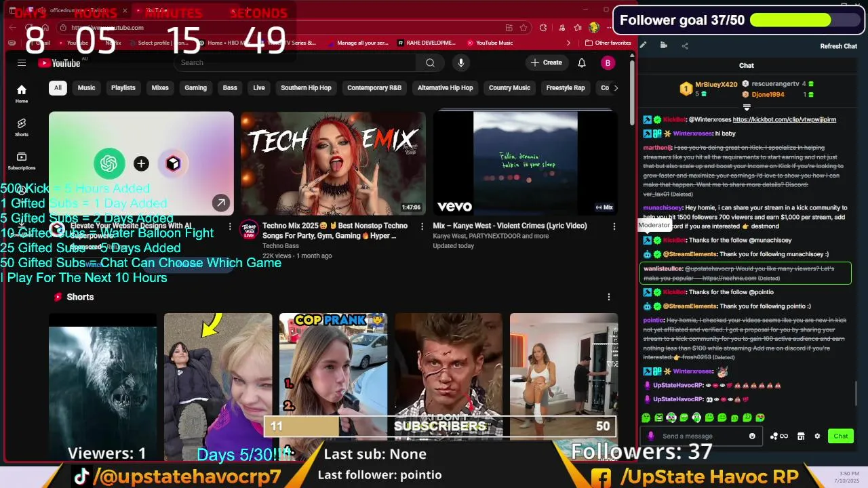The image size is (868, 488).
Task: Select the Playlists filter chip
Action: coord(123,87)
